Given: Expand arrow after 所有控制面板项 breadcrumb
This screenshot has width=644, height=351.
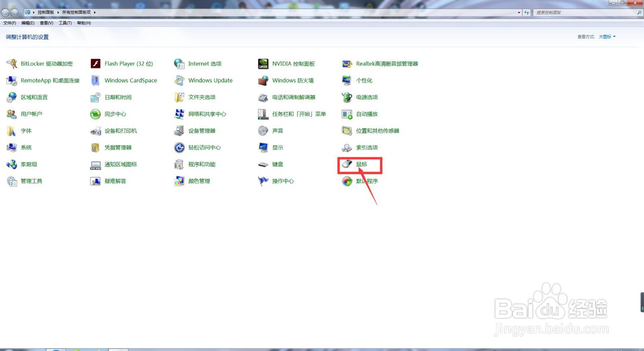Looking at the screenshot, I should click(x=95, y=12).
